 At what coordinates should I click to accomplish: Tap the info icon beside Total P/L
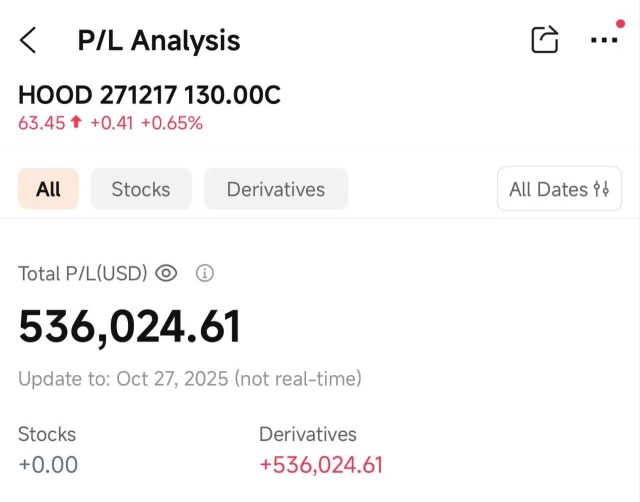click(205, 273)
